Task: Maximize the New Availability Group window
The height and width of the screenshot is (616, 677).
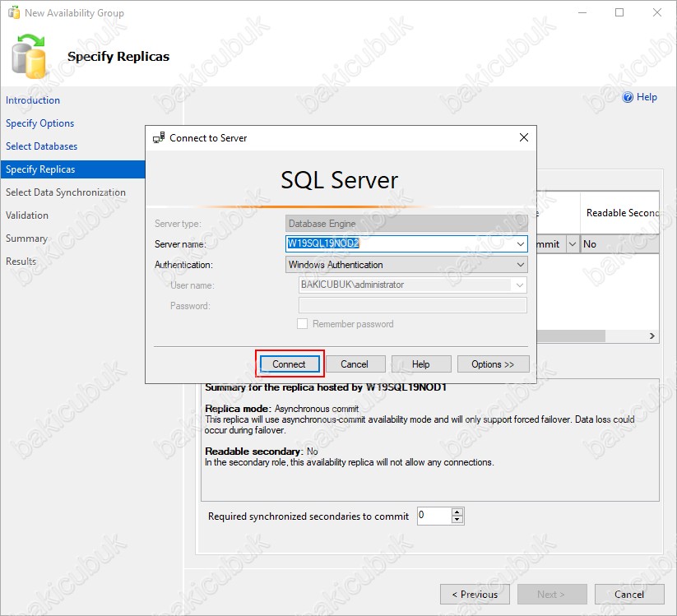Action: tap(619, 12)
